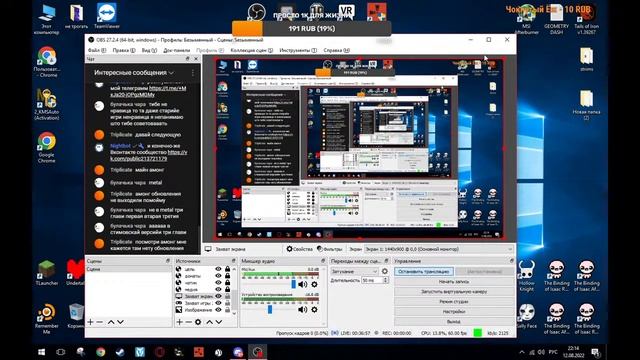
Task: Open the Док-панели menu
Action: [177, 50]
